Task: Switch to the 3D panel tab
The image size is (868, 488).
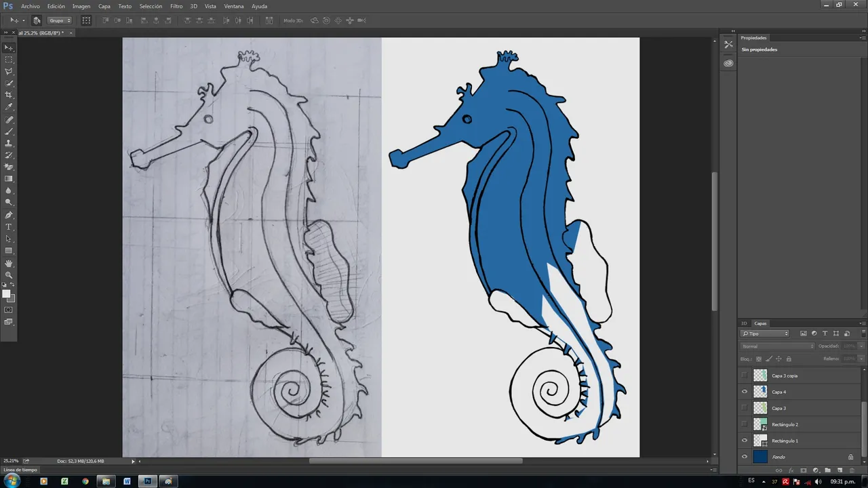Action: [x=744, y=323]
